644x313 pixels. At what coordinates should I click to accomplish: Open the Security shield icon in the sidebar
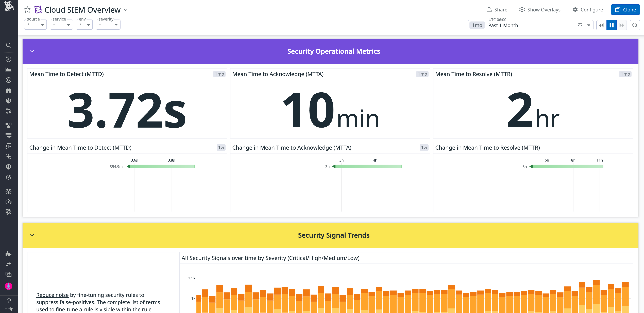tap(8, 167)
